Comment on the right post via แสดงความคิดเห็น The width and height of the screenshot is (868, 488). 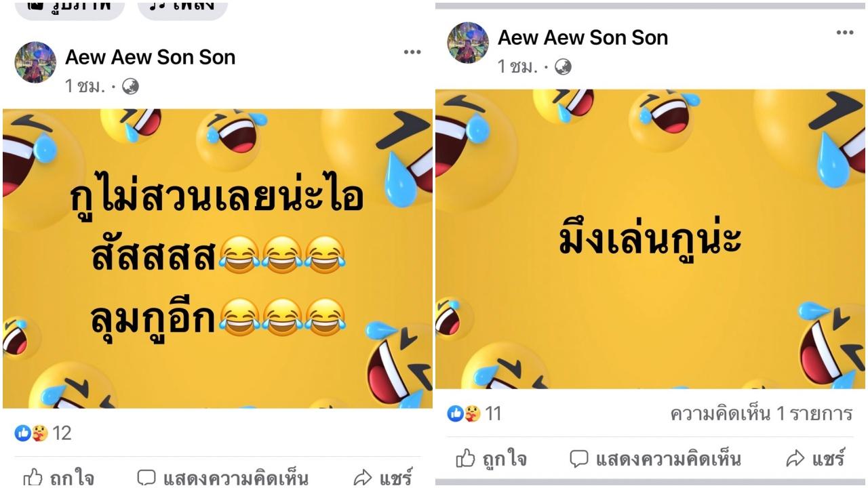click(x=655, y=459)
